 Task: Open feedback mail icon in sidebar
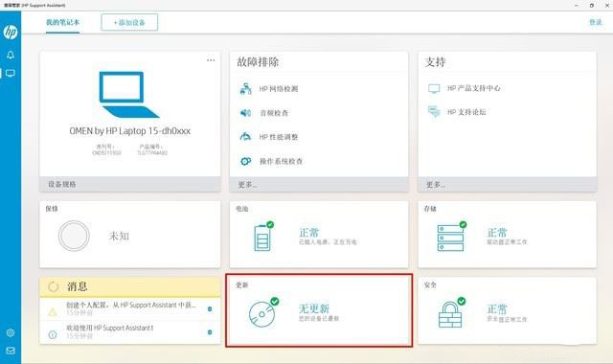click(x=11, y=351)
